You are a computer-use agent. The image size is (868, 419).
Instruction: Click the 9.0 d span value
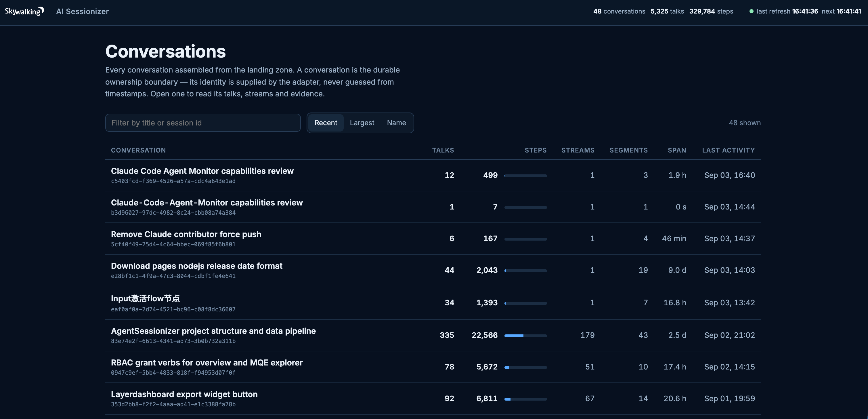tap(677, 270)
